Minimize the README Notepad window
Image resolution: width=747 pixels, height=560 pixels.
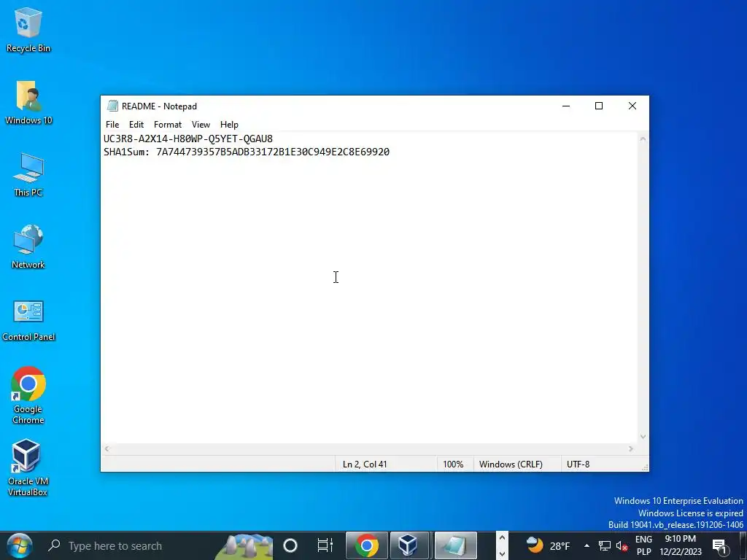[566, 106]
